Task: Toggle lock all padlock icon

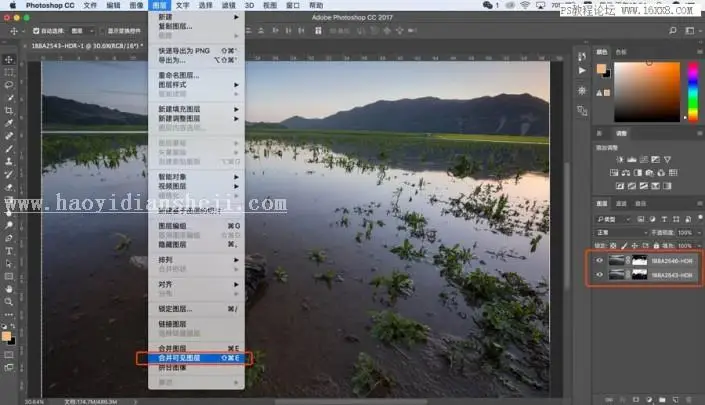Action: click(x=656, y=246)
